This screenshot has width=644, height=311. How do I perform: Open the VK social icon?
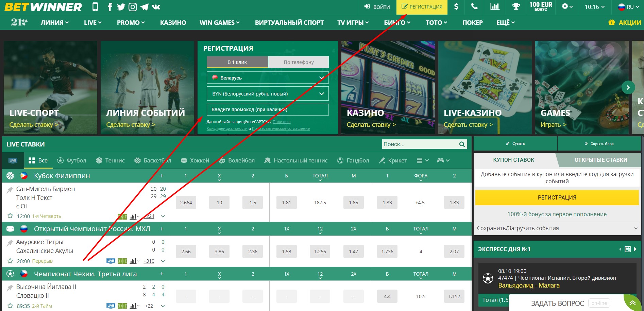pyautogui.click(x=156, y=7)
